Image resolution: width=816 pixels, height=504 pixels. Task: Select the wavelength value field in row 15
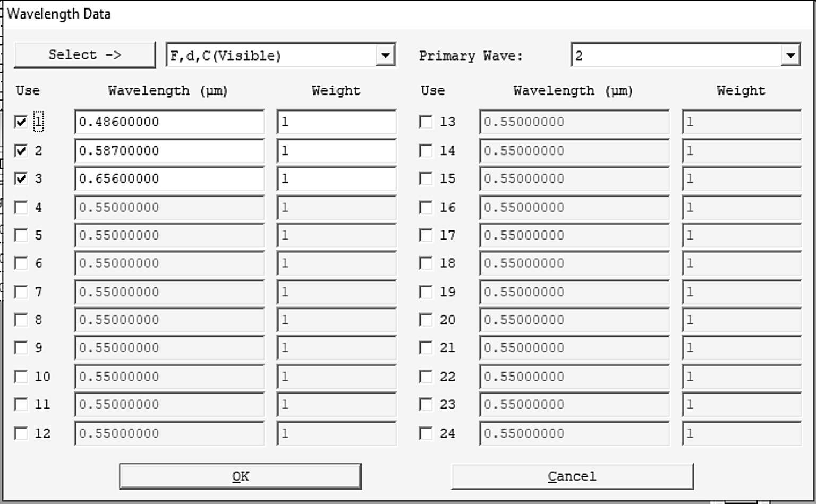[x=574, y=178]
